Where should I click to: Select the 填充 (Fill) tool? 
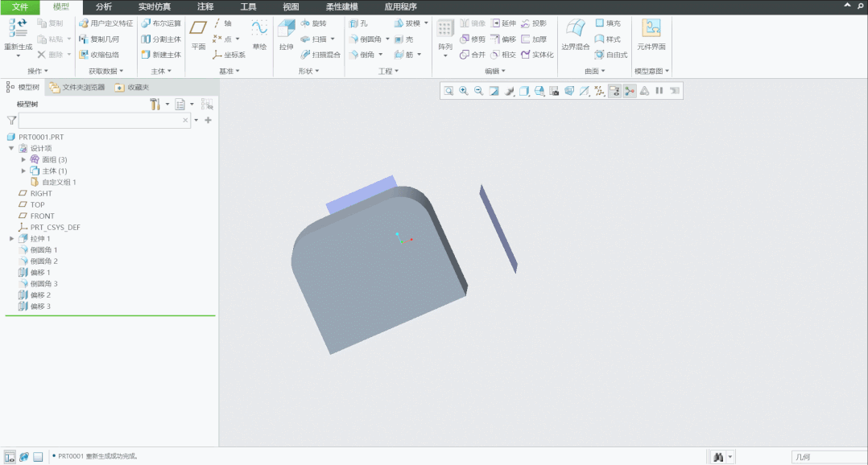(608, 23)
